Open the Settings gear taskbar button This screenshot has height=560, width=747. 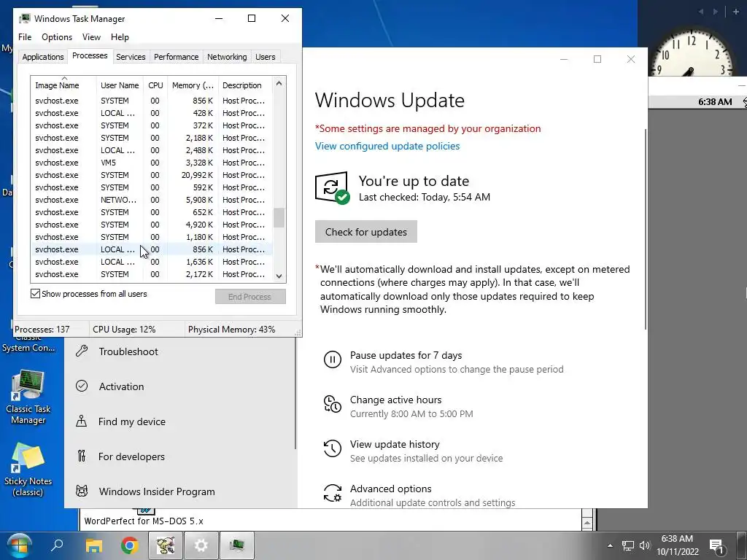click(x=201, y=545)
